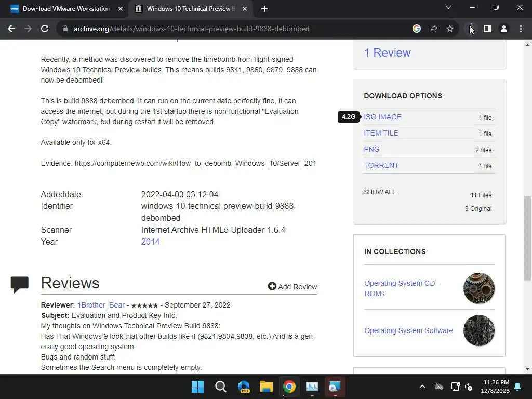Toggle the browser side panel
The height and width of the screenshot is (399, 532).
coord(487,29)
